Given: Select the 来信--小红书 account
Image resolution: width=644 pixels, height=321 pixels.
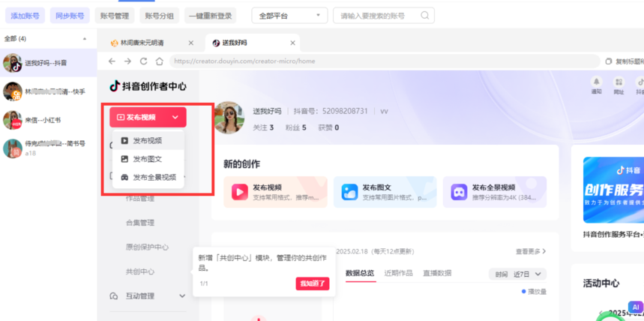Looking at the screenshot, I should click(49, 120).
